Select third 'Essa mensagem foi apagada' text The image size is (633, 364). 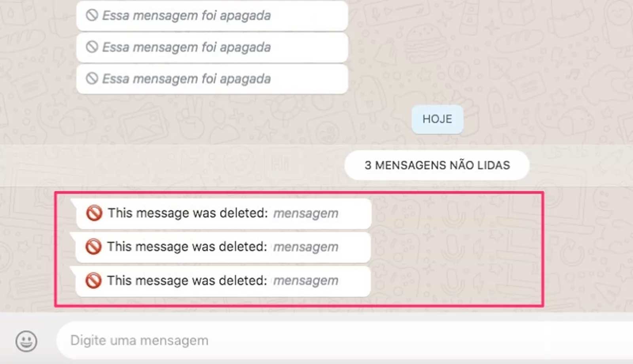coord(186,79)
